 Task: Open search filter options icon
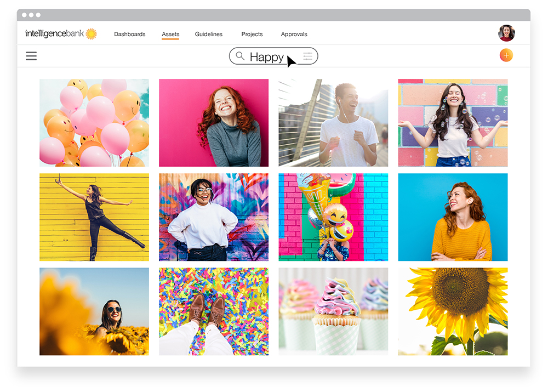pos(307,56)
